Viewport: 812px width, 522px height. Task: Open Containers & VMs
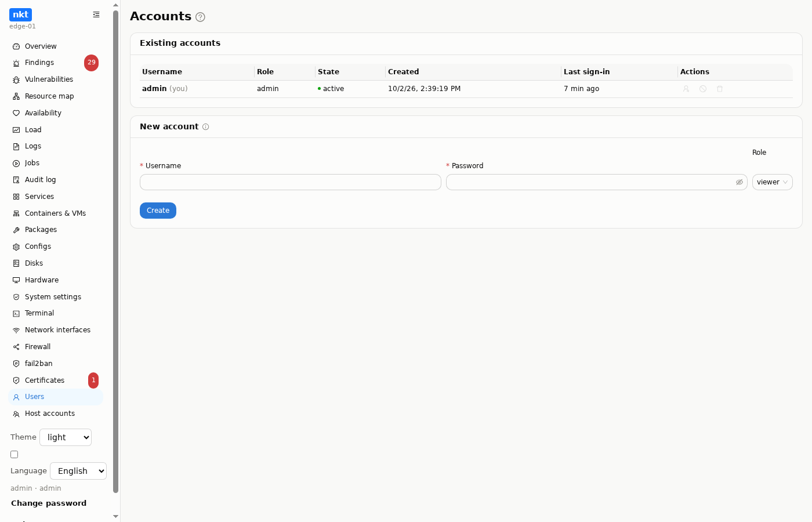(x=56, y=213)
